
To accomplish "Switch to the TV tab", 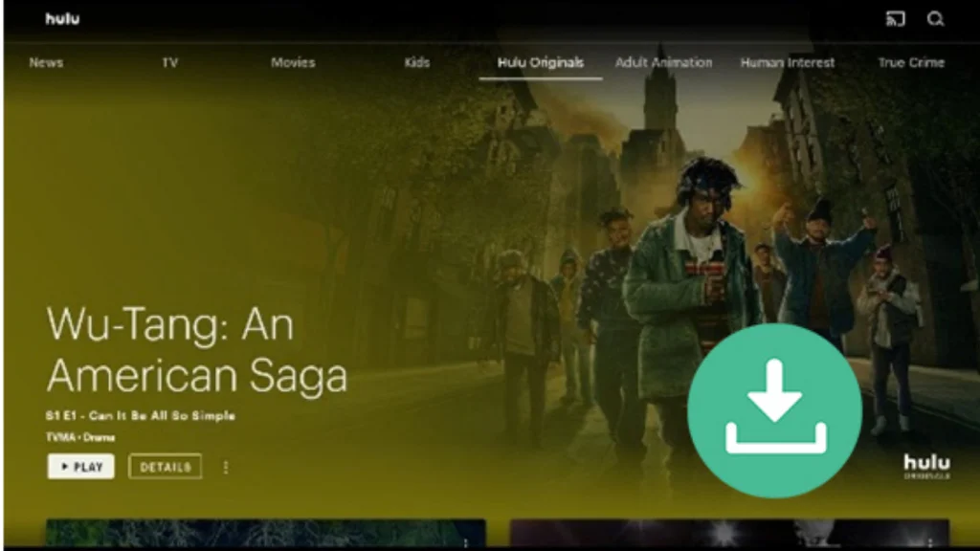I will (x=170, y=62).
